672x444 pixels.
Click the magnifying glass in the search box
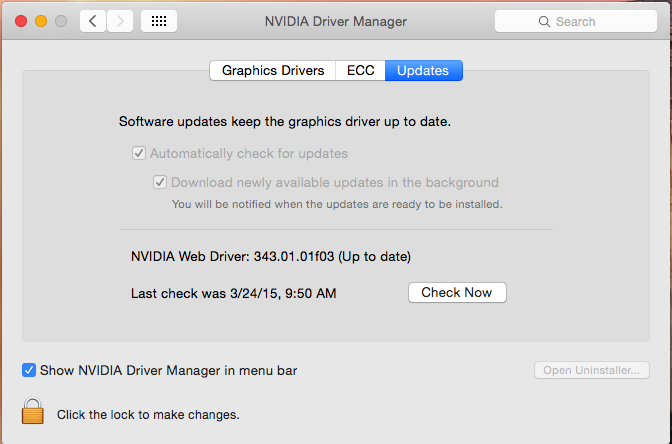pyautogui.click(x=544, y=21)
